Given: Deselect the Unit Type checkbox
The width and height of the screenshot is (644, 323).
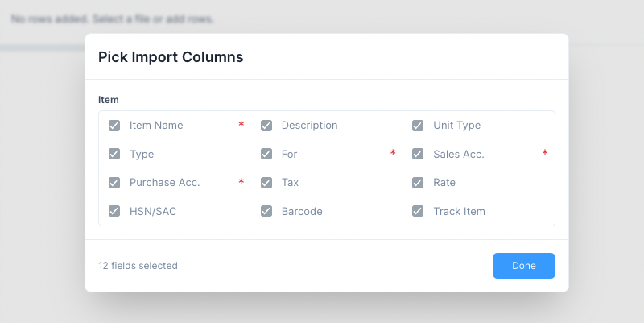Looking at the screenshot, I should click(x=418, y=126).
